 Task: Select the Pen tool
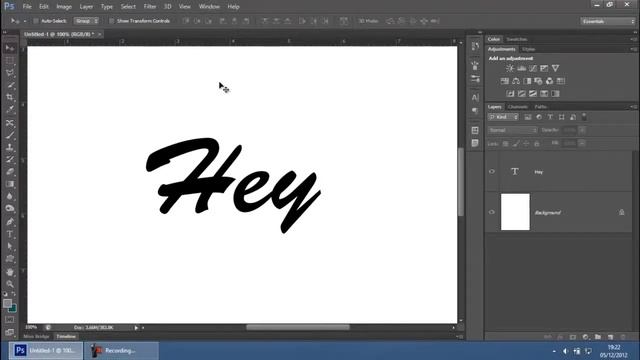[10, 222]
